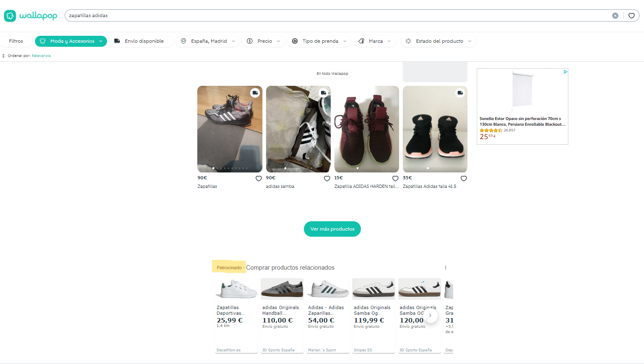Change sort order from Relevancia
The image size is (644, 364).
pos(41,56)
